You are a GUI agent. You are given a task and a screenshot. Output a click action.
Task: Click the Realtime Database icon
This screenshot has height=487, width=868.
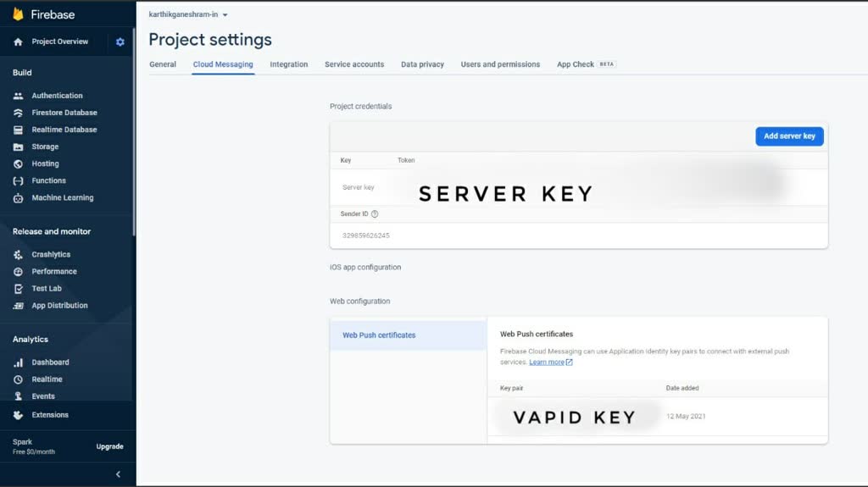[x=19, y=130]
